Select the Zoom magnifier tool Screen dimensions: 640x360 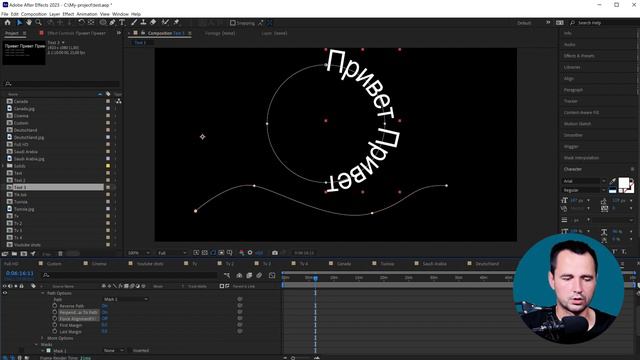38,23
